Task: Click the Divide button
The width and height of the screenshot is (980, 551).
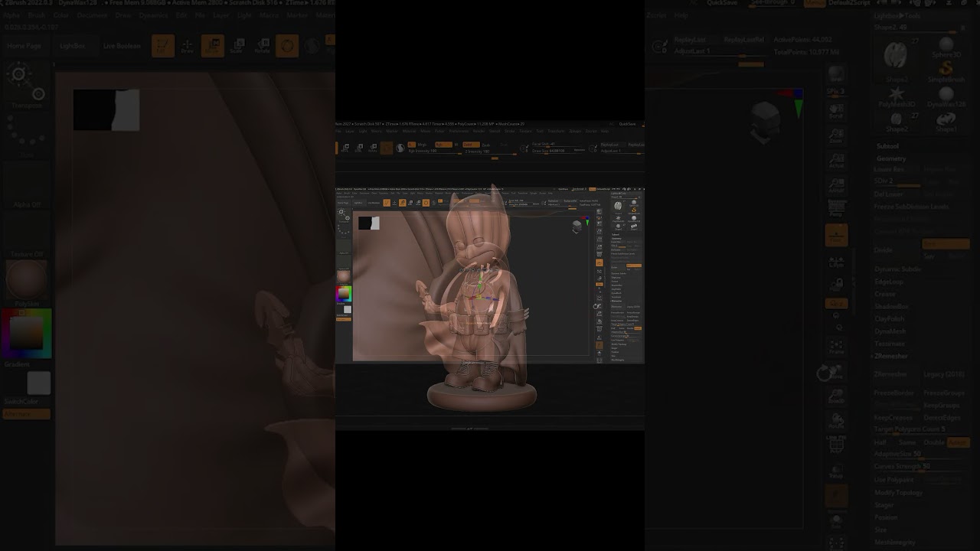Action: pyautogui.click(x=896, y=249)
